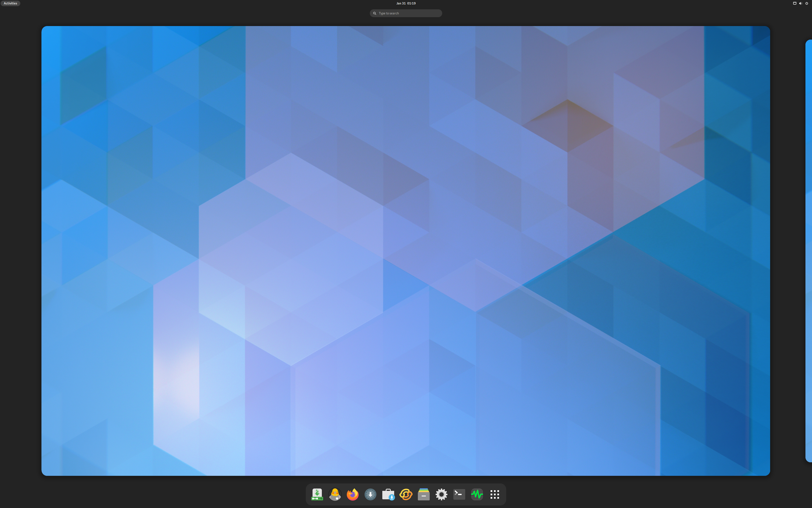Open system menu via the power icon
This screenshot has width=812, height=508.
click(x=807, y=3)
